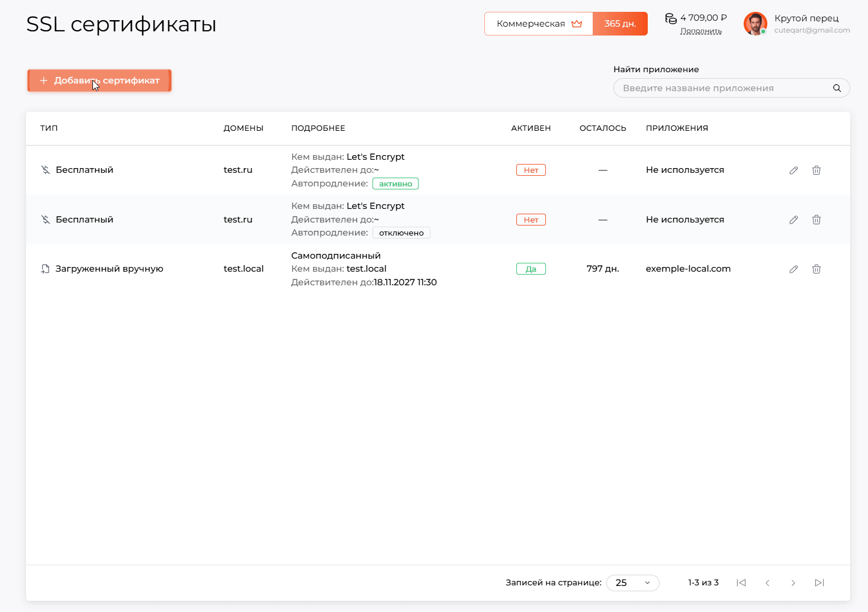Click the Коммерческая plan button

(539, 24)
